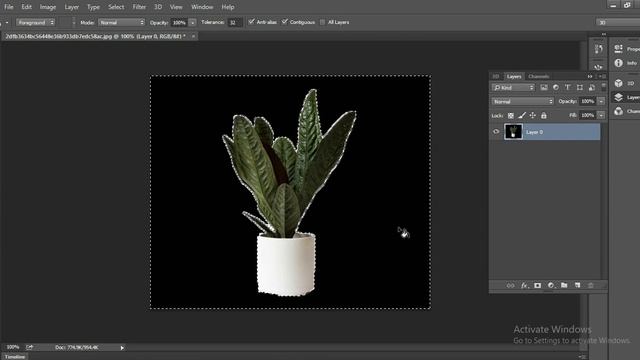Open the options bar Mode dropdown
This screenshot has height=360, width=640.
click(x=122, y=22)
